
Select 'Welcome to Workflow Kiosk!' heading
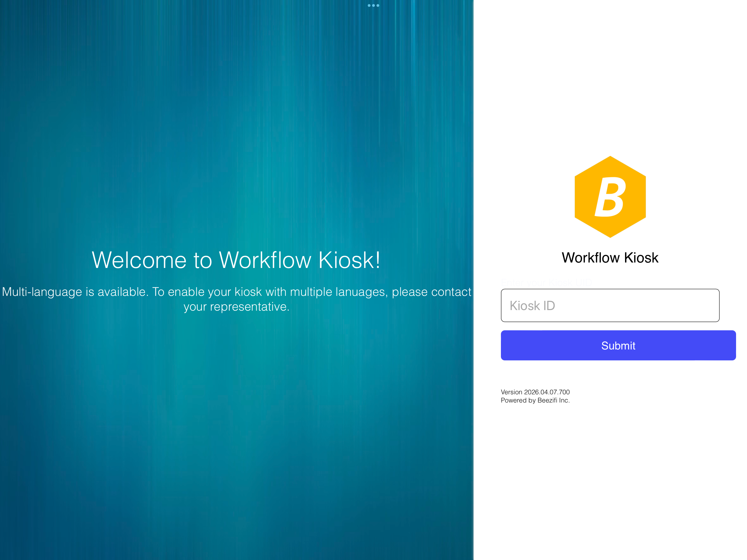pyautogui.click(x=236, y=260)
